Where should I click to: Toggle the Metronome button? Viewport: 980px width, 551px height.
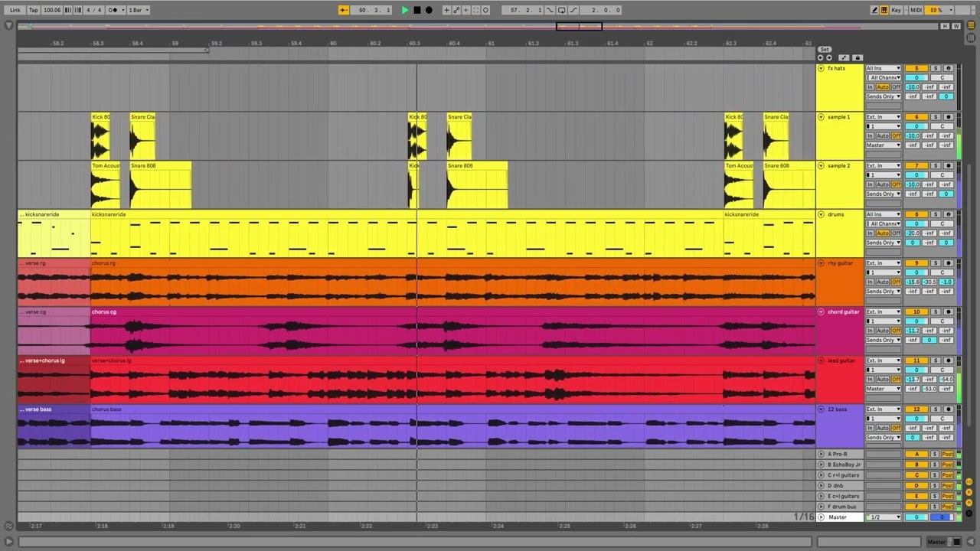[x=114, y=10]
